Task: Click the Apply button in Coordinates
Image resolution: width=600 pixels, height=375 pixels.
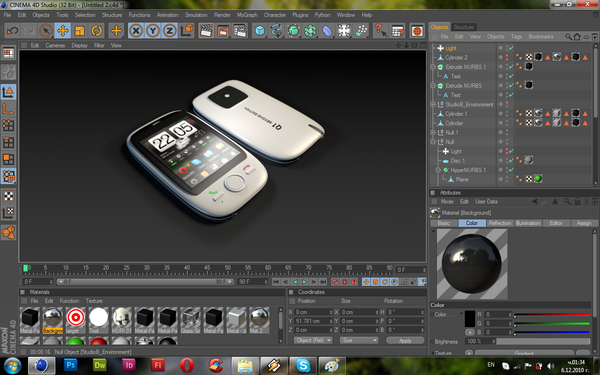Action: (405, 340)
